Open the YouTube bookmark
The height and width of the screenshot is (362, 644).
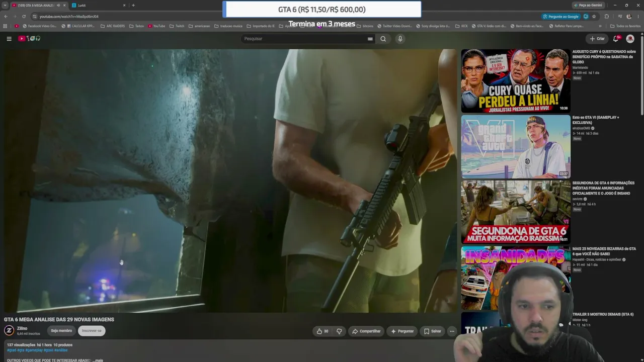[156, 26]
